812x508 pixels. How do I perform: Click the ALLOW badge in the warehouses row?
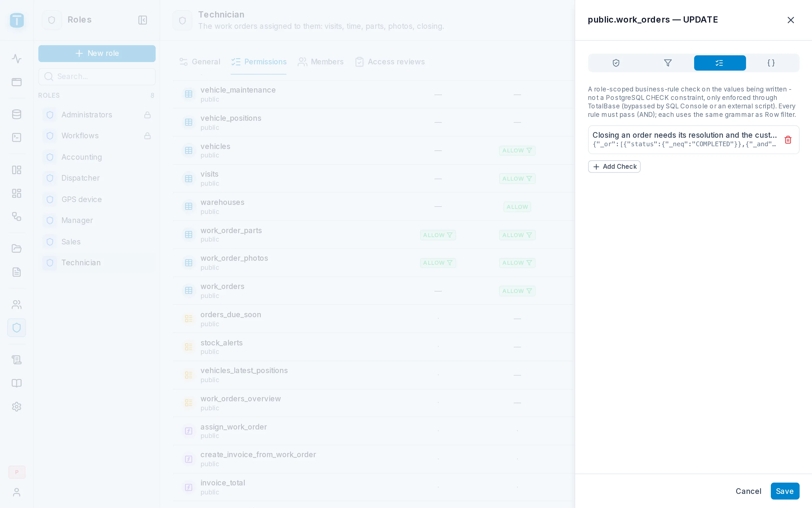(x=517, y=207)
